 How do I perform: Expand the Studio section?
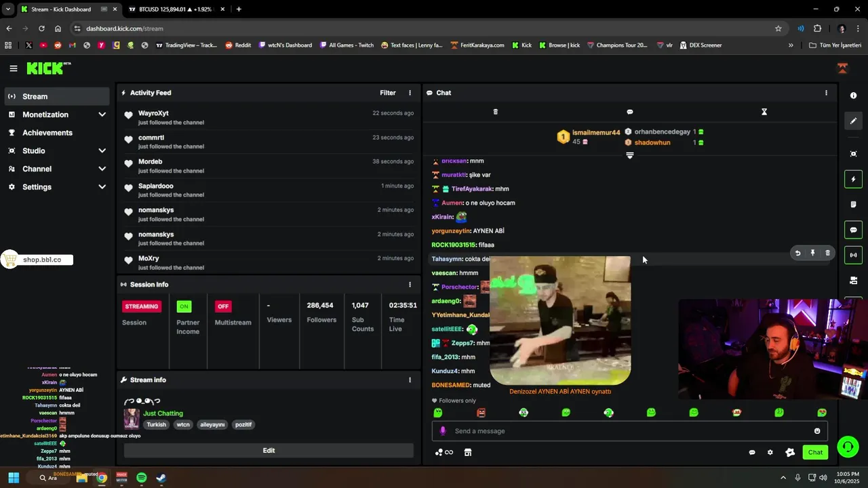tap(57, 150)
